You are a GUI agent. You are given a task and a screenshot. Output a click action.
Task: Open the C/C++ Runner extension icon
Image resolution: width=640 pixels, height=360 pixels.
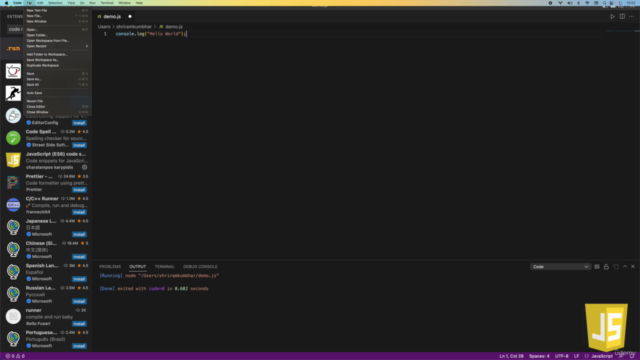(13, 205)
